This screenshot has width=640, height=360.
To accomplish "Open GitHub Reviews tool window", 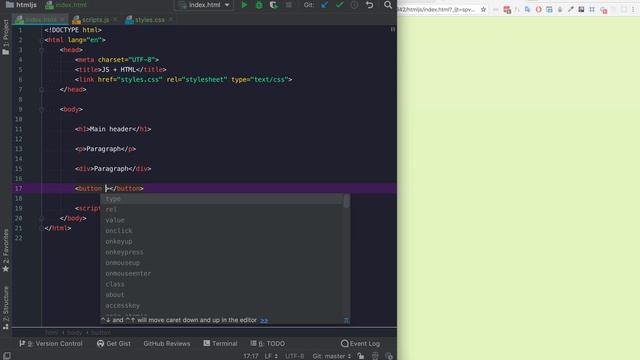I will [x=167, y=344].
